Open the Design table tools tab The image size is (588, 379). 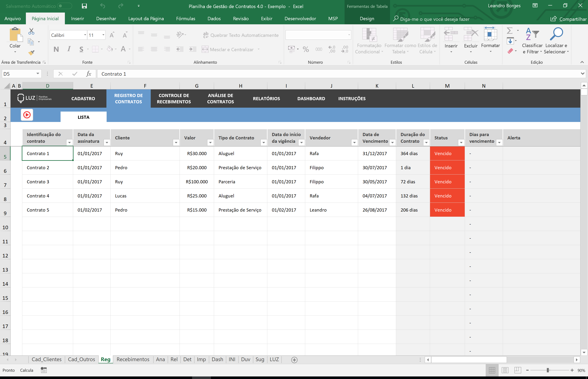coord(367,19)
